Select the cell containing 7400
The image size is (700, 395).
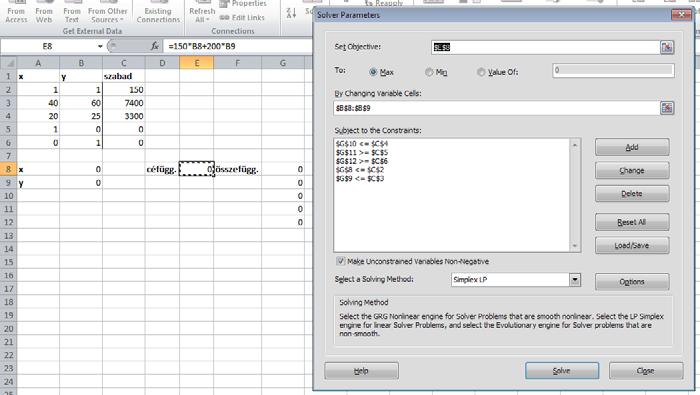[x=124, y=103]
